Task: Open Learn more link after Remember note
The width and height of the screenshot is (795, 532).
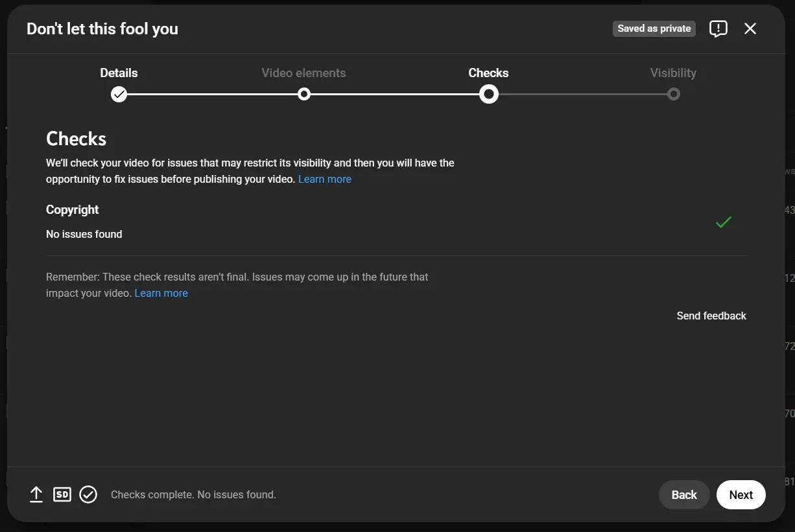Action: point(161,293)
